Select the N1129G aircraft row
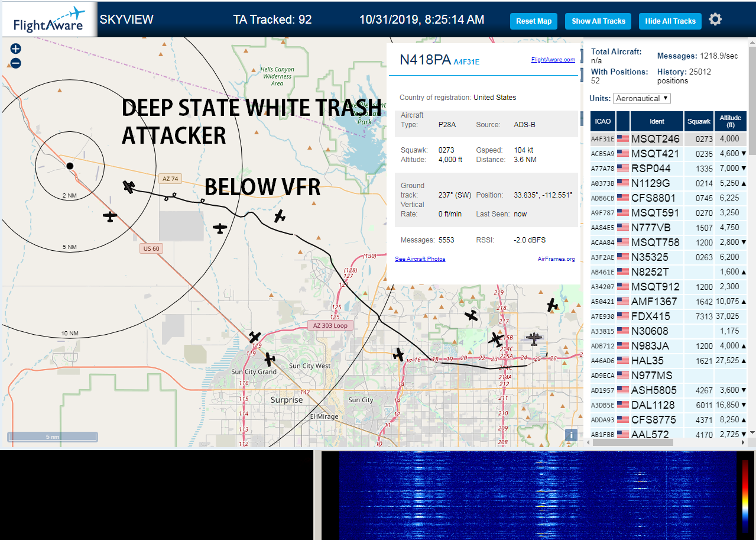The width and height of the screenshot is (756, 540). [669, 183]
